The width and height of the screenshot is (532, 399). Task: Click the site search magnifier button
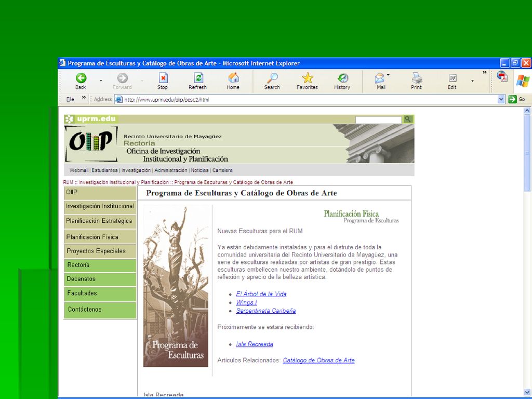(408, 119)
